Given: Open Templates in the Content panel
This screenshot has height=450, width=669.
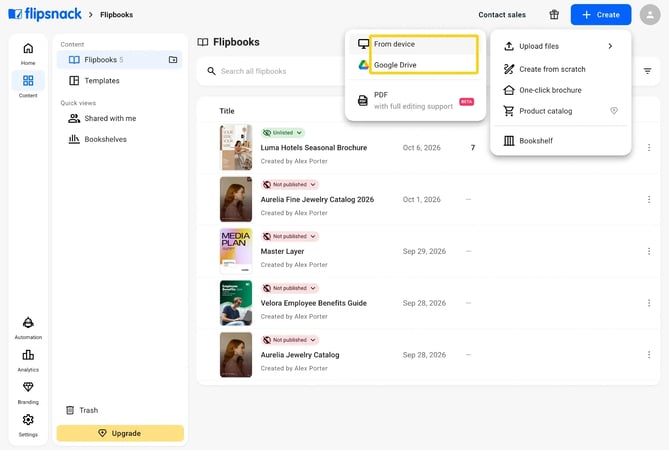Looking at the screenshot, I should [119, 81].
